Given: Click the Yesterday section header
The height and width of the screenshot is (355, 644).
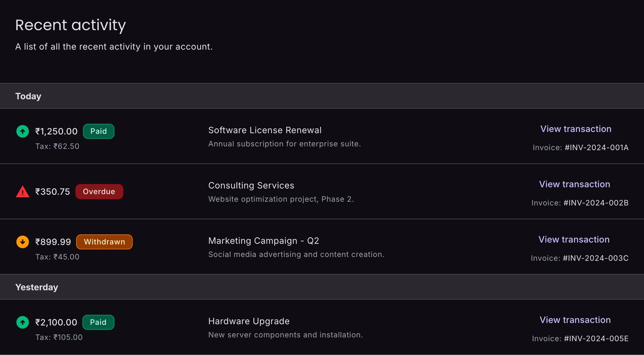Looking at the screenshot, I should (322, 287).
